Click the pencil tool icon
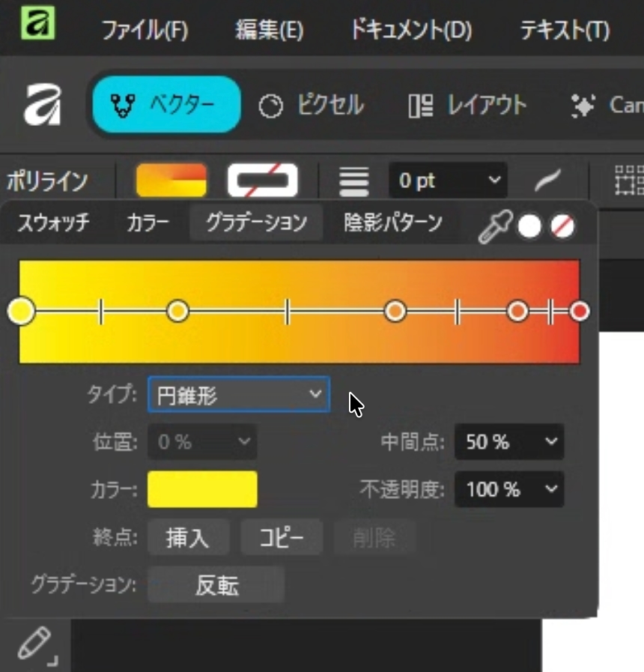This screenshot has height=672, width=644. click(x=35, y=644)
